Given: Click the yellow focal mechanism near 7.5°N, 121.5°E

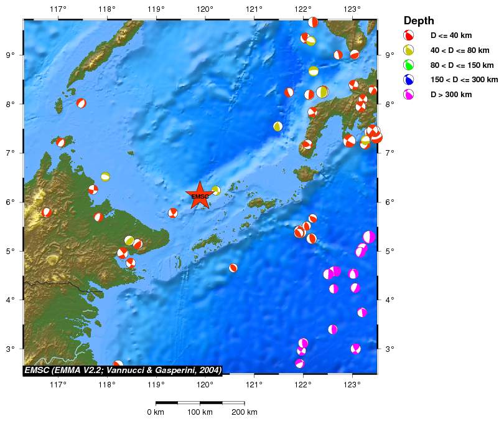Looking at the screenshot, I should [278, 126].
